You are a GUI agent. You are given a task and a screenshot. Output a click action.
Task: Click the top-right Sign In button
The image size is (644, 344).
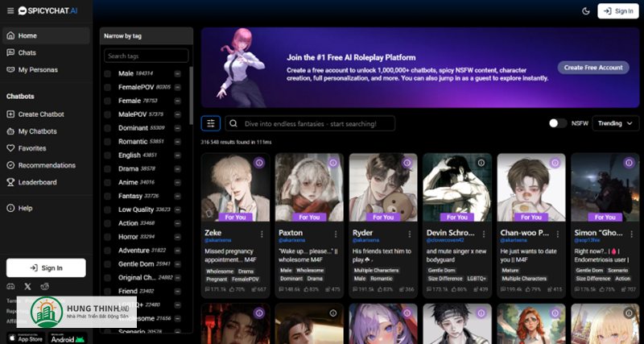click(x=617, y=11)
